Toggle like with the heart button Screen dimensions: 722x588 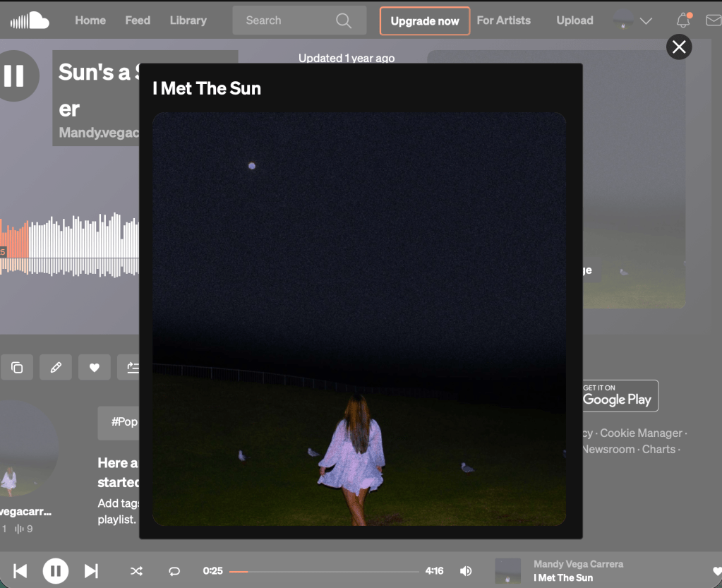pos(94,367)
